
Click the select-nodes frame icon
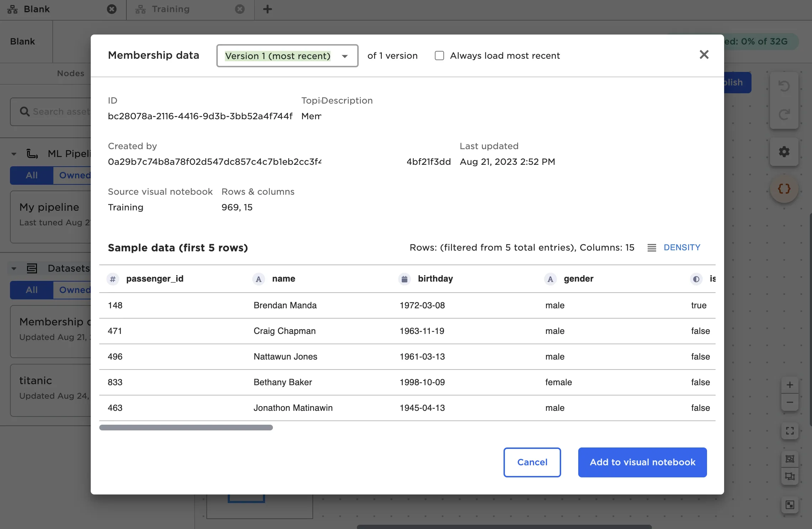[x=790, y=459]
